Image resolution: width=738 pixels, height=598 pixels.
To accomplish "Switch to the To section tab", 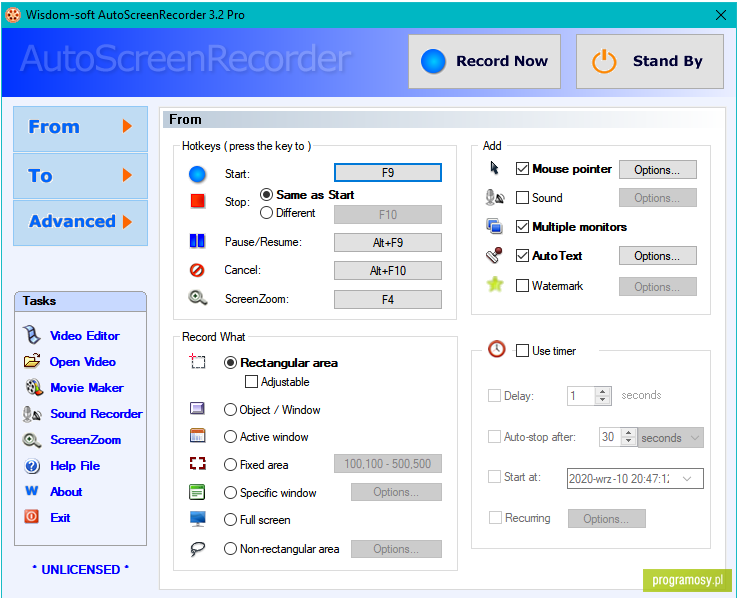I will [x=80, y=175].
